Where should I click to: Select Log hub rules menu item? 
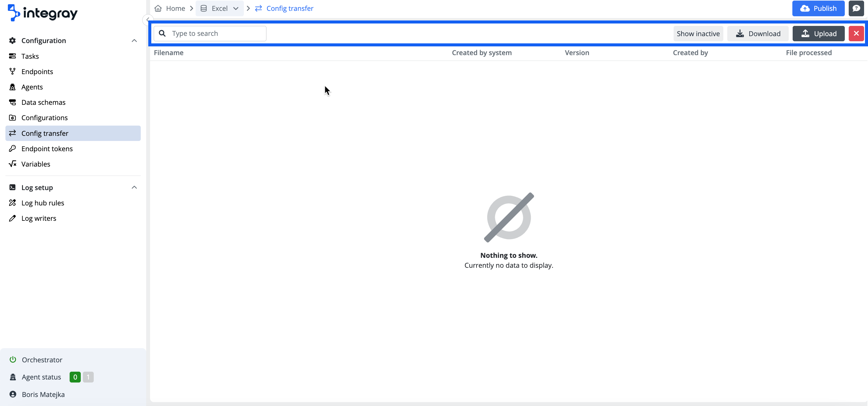[x=42, y=203]
